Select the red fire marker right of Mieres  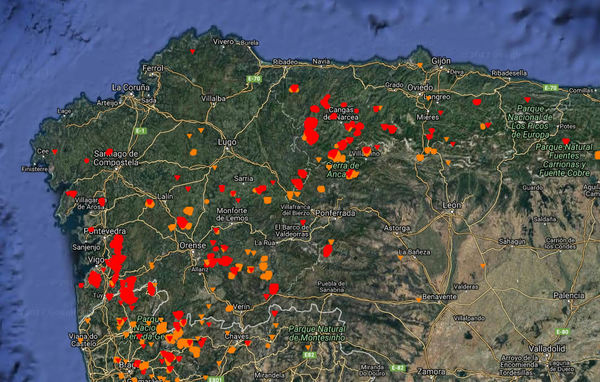(440, 113)
